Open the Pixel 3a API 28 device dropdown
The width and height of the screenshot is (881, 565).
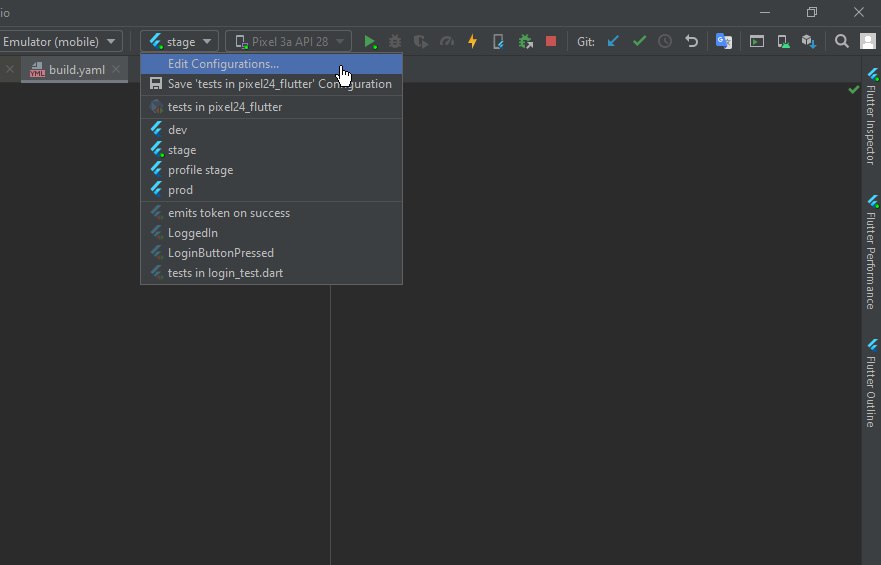click(288, 42)
